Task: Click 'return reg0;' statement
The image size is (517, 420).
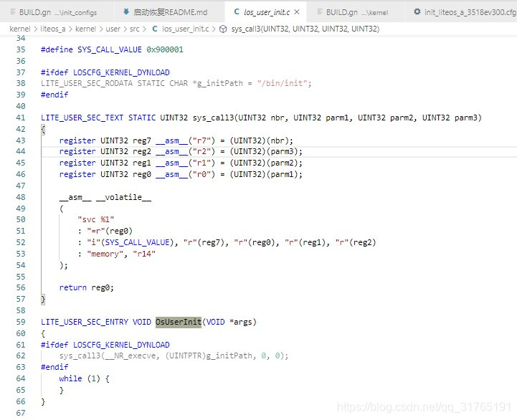Action: [x=86, y=288]
